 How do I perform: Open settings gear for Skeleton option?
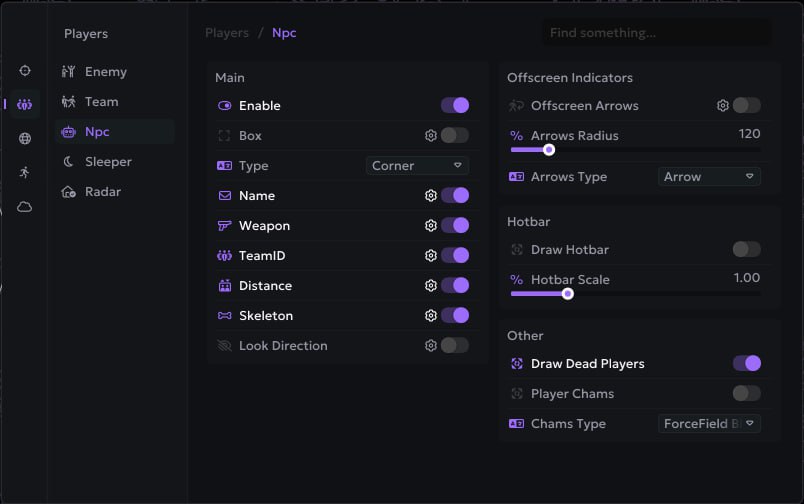[431, 316]
